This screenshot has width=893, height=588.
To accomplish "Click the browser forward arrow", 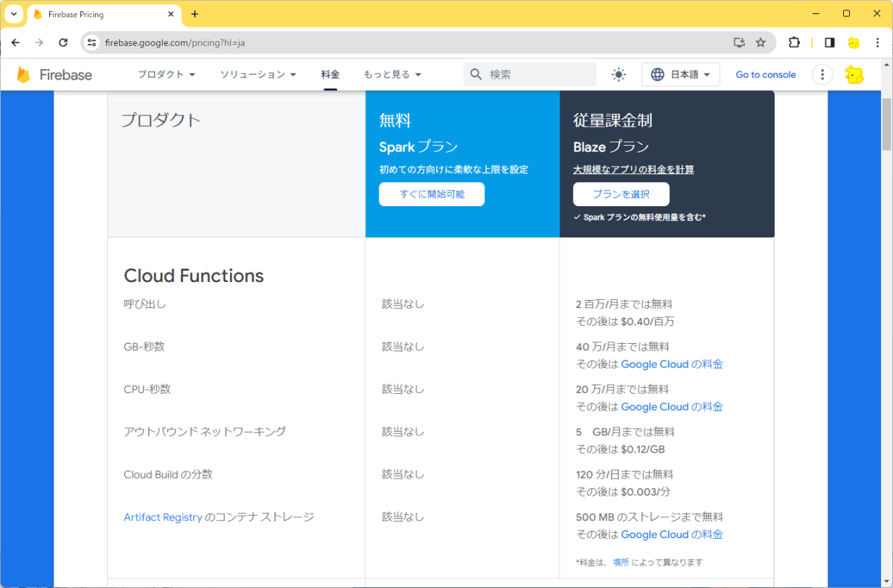I will (x=39, y=42).
